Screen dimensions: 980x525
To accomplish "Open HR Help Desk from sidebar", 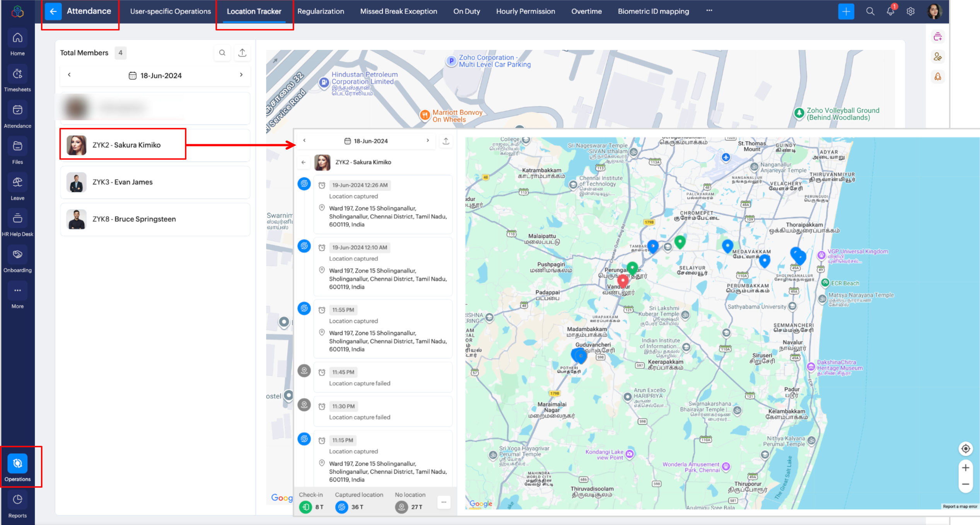I will click(x=17, y=218).
